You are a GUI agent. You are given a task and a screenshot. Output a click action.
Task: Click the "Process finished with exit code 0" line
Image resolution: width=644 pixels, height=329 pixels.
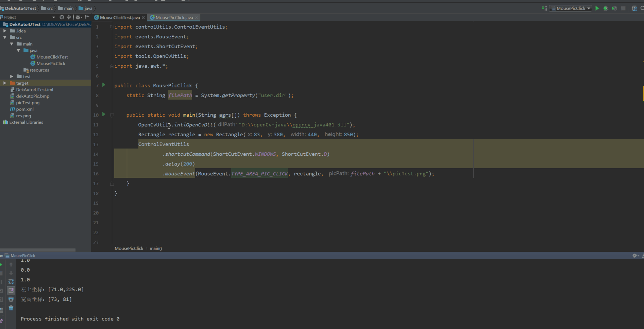(70, 319)
